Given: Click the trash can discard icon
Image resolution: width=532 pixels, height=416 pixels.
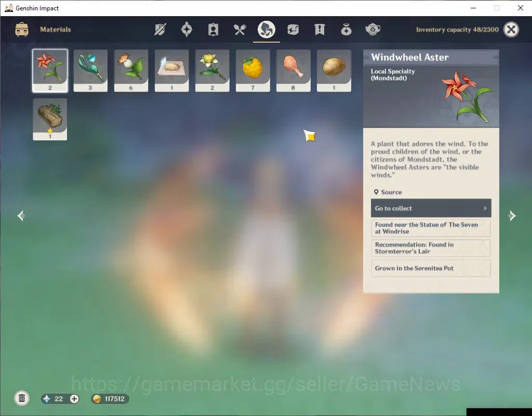Looking at the screenshot, I should (22, 398).
